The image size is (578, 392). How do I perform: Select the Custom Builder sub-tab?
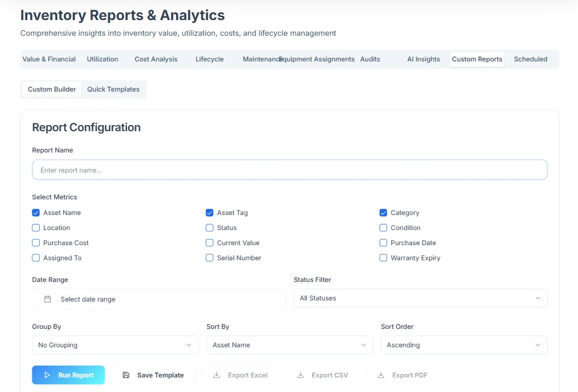point(52,89)
